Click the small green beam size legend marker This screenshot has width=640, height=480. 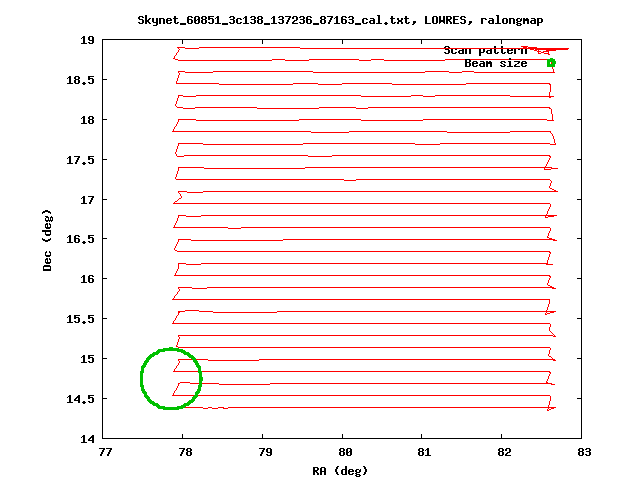[551, 63]
